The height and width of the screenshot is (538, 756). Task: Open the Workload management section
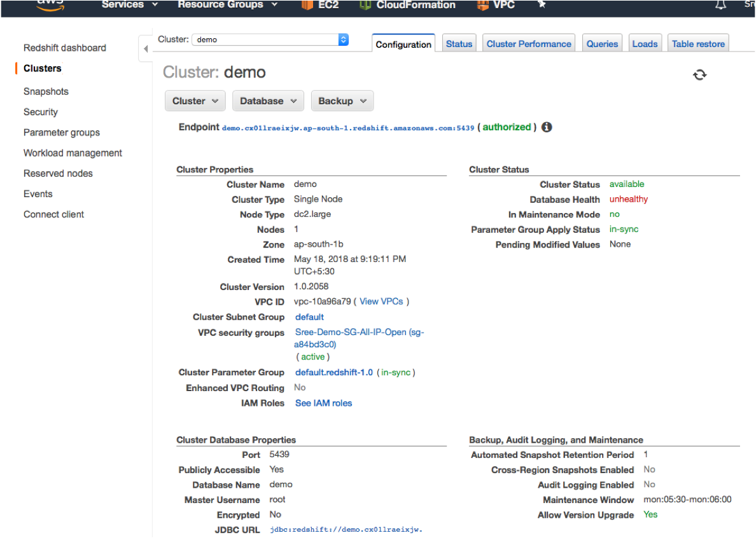point(72,153)
